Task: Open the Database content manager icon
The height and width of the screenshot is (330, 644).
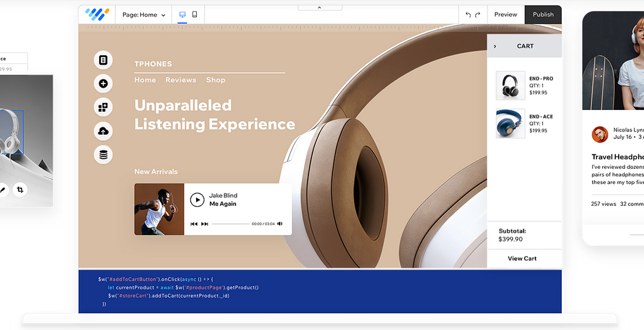Action: (x=103, y=155)
